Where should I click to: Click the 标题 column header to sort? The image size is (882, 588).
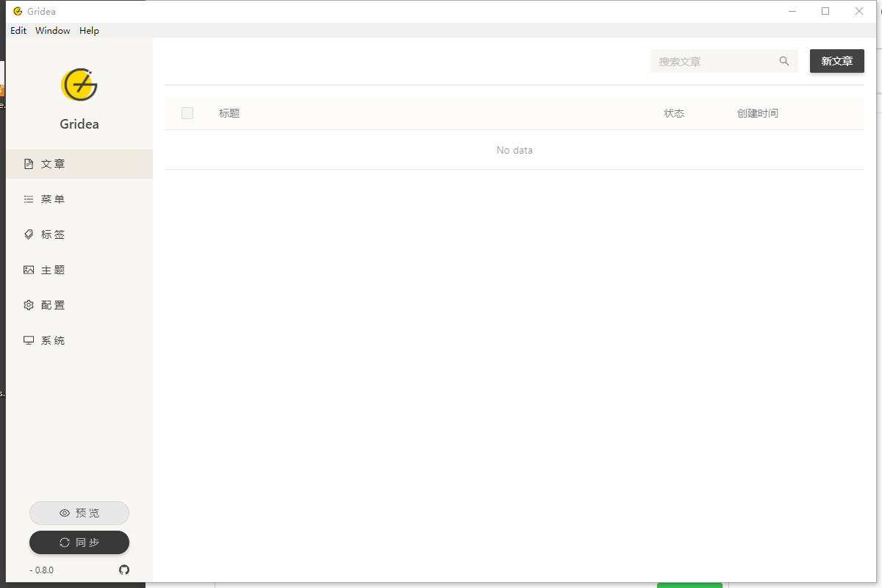point(229,112)
